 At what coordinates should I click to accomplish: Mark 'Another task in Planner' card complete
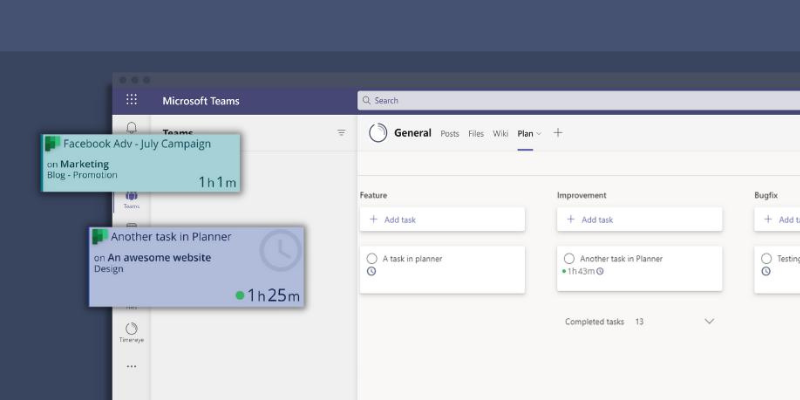[569, 259]
